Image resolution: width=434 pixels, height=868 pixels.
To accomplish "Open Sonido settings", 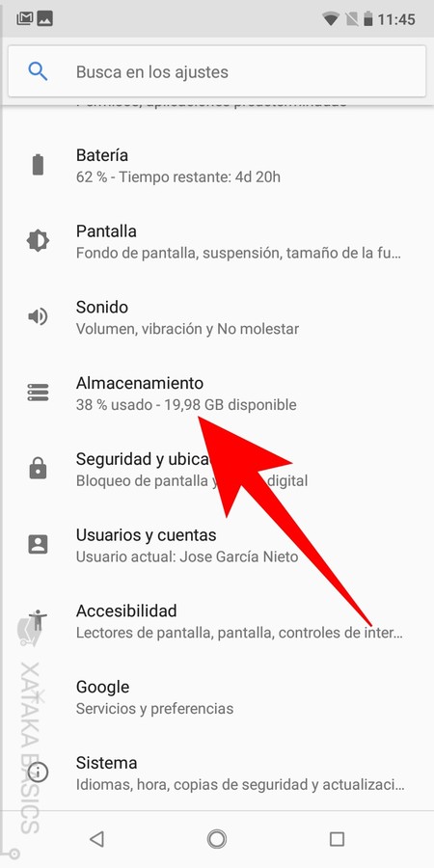I will click(217, 316).
